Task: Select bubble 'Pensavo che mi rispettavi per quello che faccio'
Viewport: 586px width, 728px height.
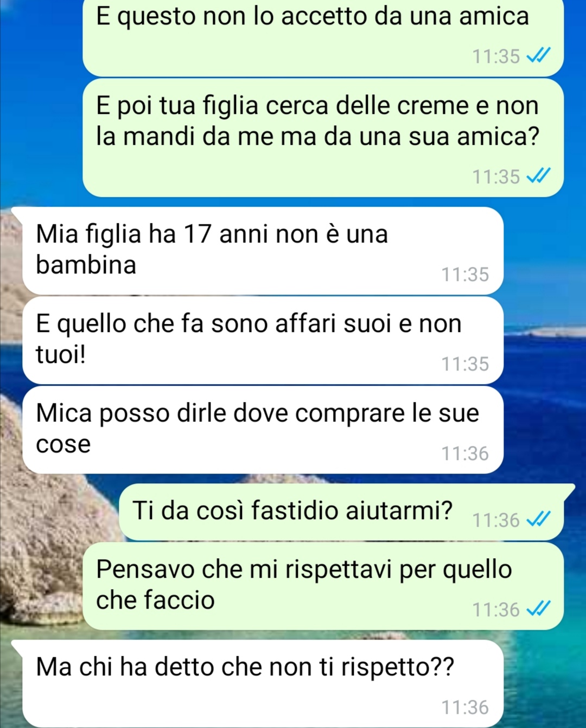Action: [323, 586]
